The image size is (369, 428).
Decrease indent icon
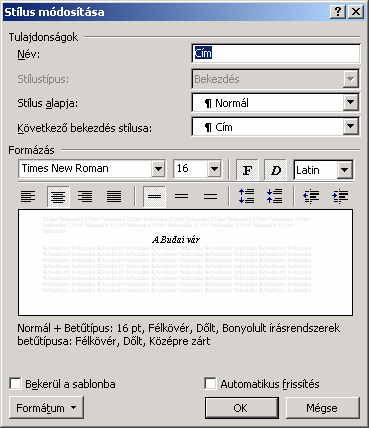(x=311, y=196)
